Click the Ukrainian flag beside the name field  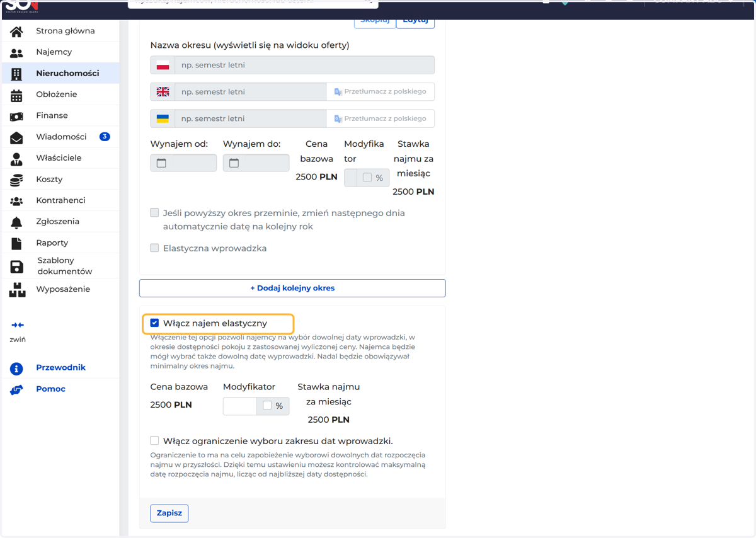coord(163,118)
